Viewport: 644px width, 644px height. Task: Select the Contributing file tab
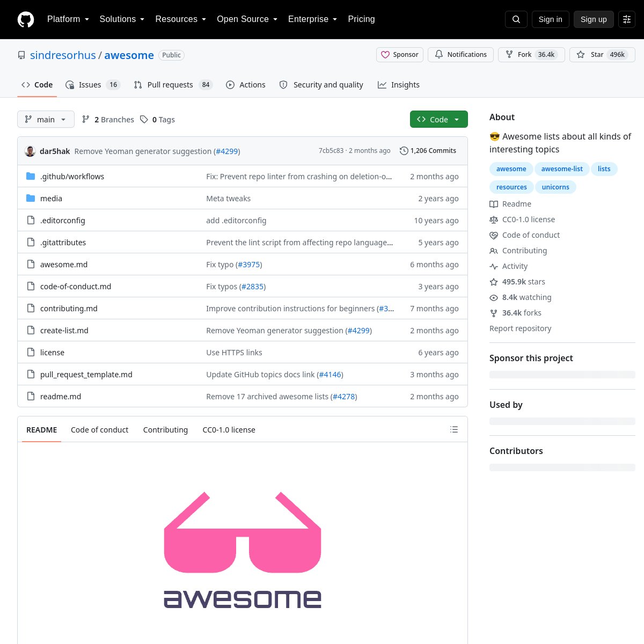coord(165,430)
